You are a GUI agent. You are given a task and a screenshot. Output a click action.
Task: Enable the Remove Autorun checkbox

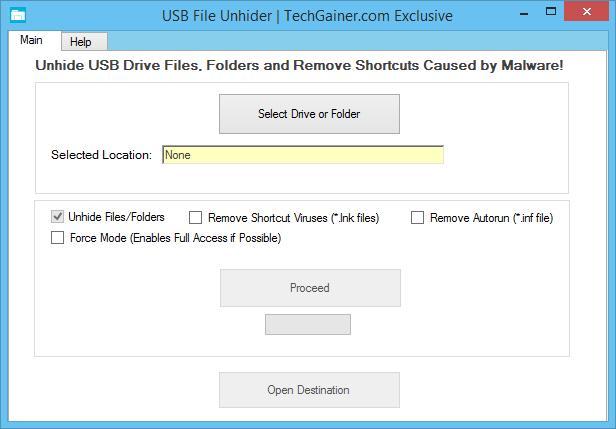[x=418, y=218]
